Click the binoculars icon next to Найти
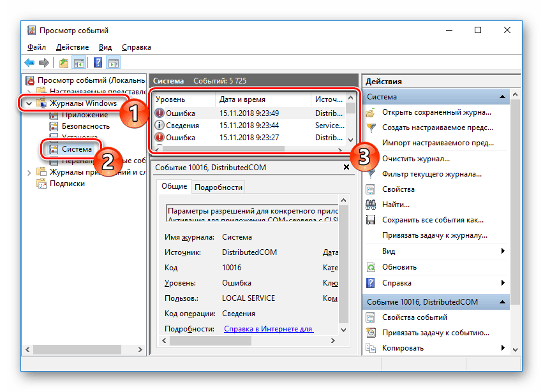 (x=371, y=204)
